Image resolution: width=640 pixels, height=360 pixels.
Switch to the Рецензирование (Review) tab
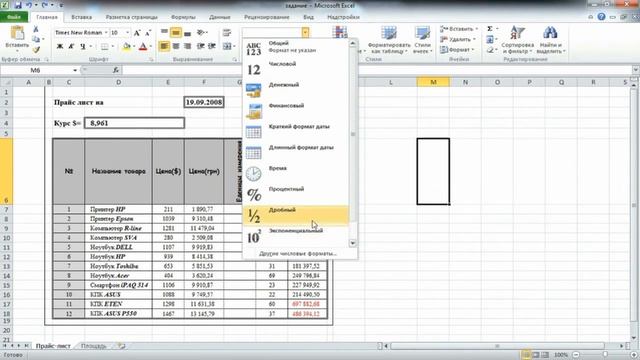click(x=267, y=17)
